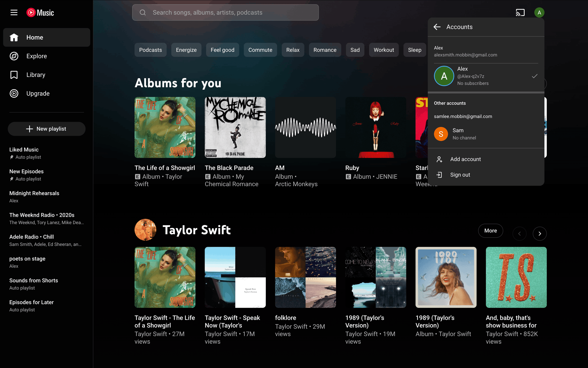Select the Alex channel with checkmark
The width and height of the screenshot is (588, 368).
486,76
